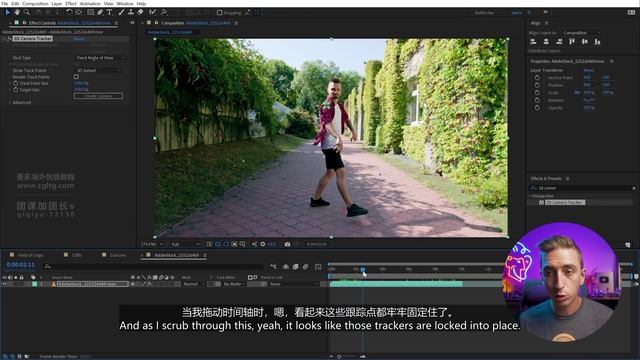This screenshot has width=640, height=360.
Task: Take a snapshot with the camera icon
Action: [287, 244]
